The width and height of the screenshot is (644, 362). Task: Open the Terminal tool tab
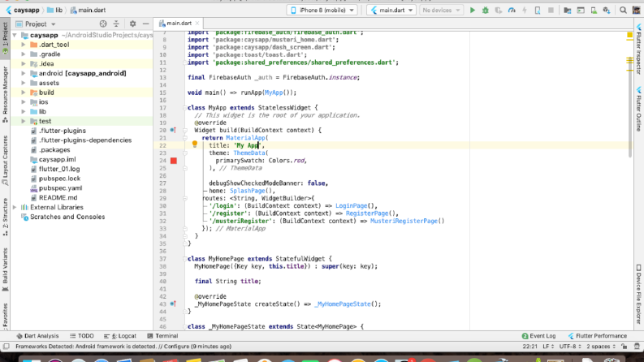pos(162,336)
